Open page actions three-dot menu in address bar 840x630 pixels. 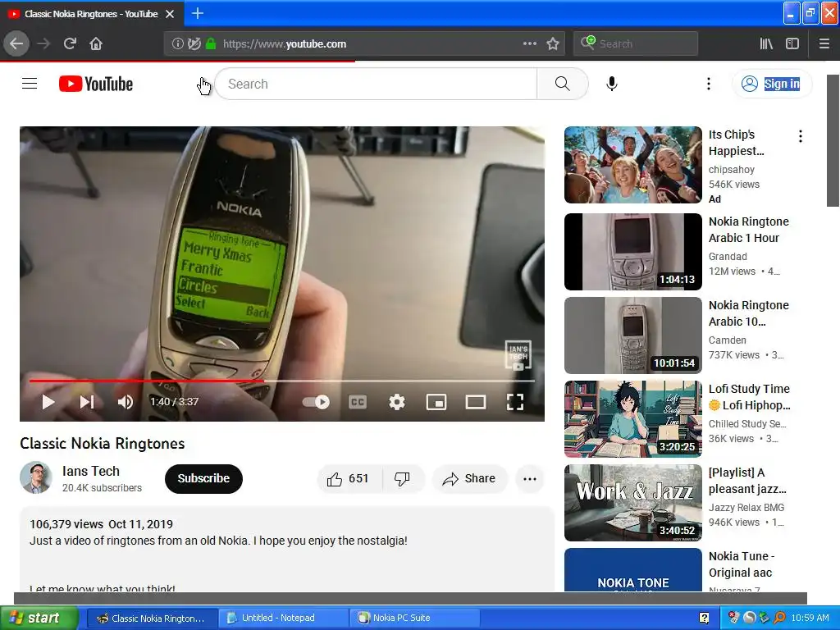point(529,43)
